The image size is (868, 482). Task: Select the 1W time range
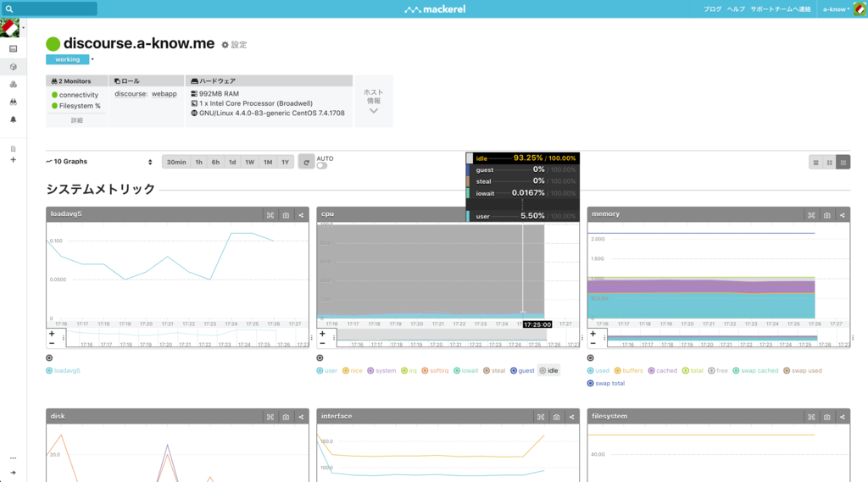click(x=250, y=162)
